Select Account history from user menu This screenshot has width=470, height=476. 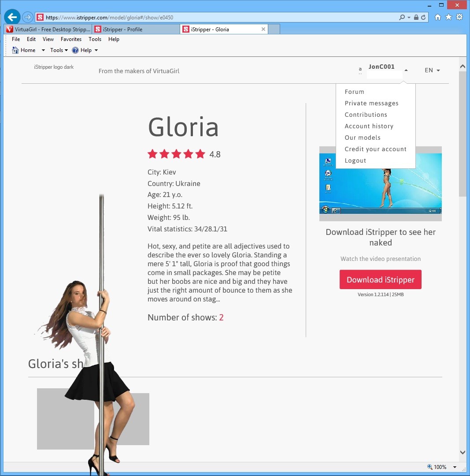pyautogui.click(x=369, y=126)
